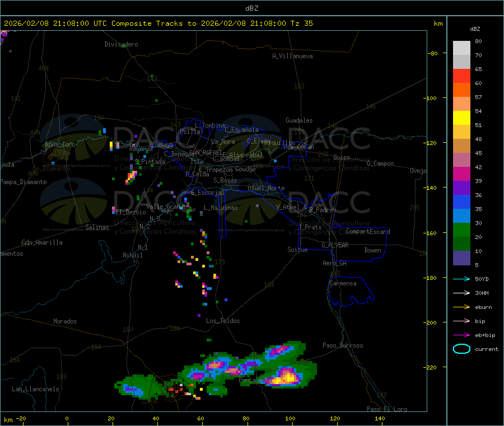Click the pink bip arrow legend icon
This screenshot has width=504, height=426.
point(461,321)
